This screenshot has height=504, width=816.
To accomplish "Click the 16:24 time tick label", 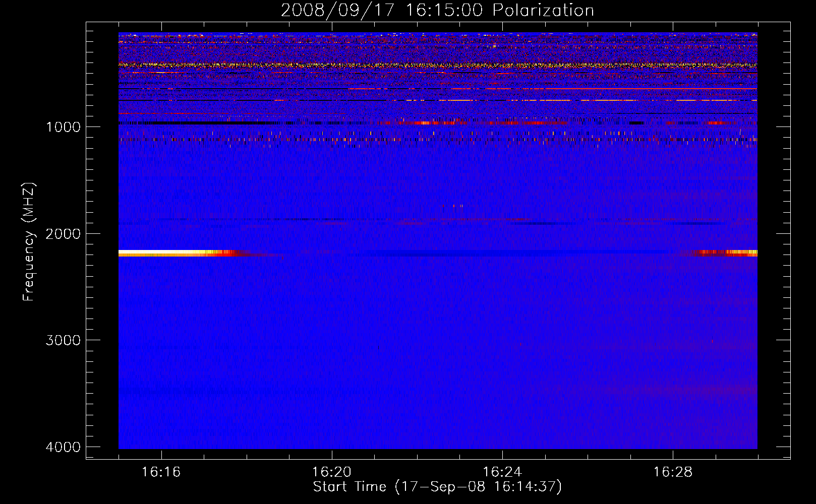I will [502, 472].
